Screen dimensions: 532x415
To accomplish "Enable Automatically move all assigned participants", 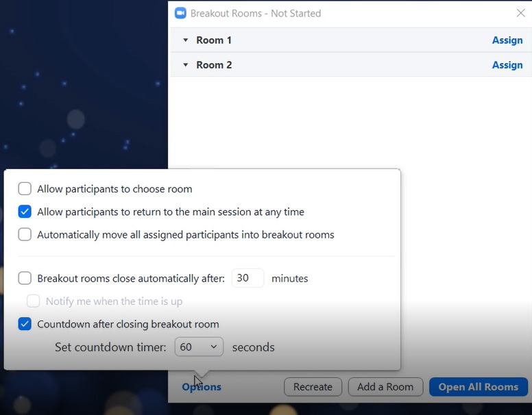I will coord(25,234).
